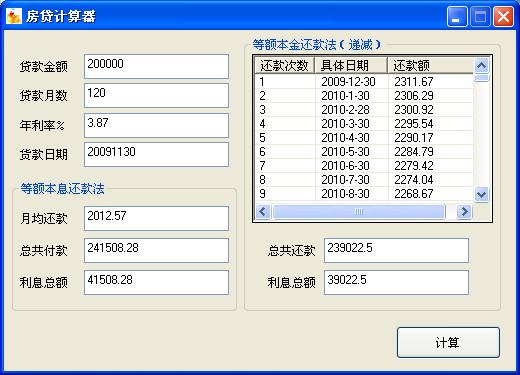Click repayment number 1 in the list

tap(262, 82)
